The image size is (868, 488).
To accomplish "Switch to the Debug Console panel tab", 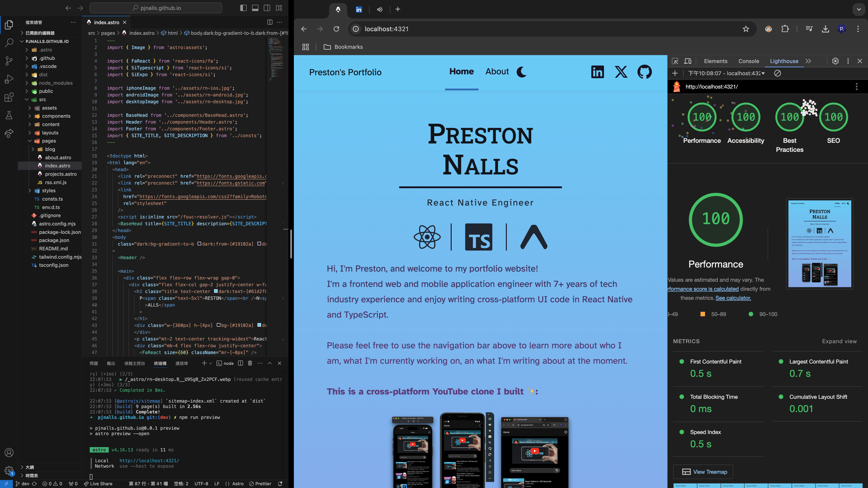I will pos(134,363).
